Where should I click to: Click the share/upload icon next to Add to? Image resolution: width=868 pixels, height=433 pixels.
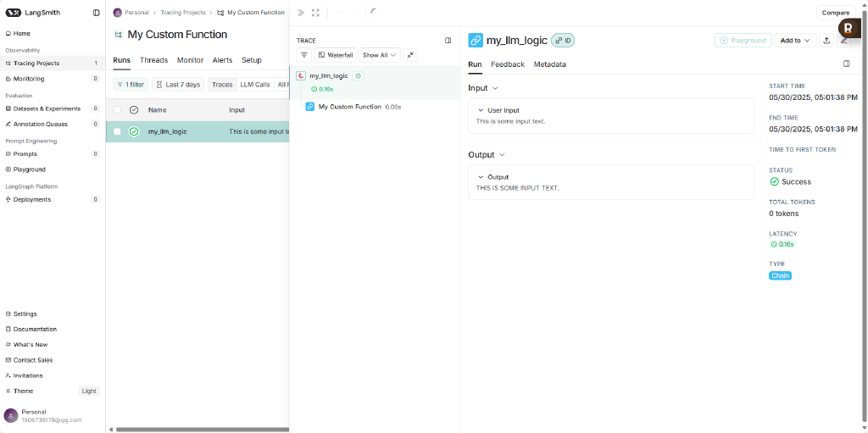[826, 41]
